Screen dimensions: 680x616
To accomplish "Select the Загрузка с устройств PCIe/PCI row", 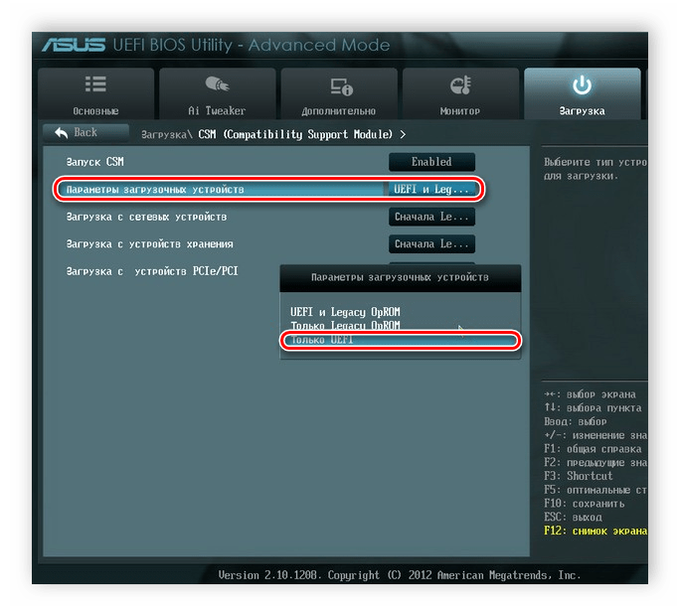I will click(152, 272).
